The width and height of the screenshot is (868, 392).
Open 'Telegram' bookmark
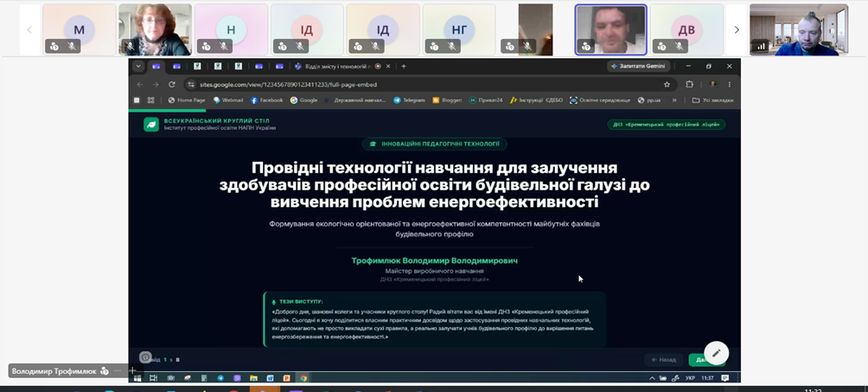tap(409, 100)
